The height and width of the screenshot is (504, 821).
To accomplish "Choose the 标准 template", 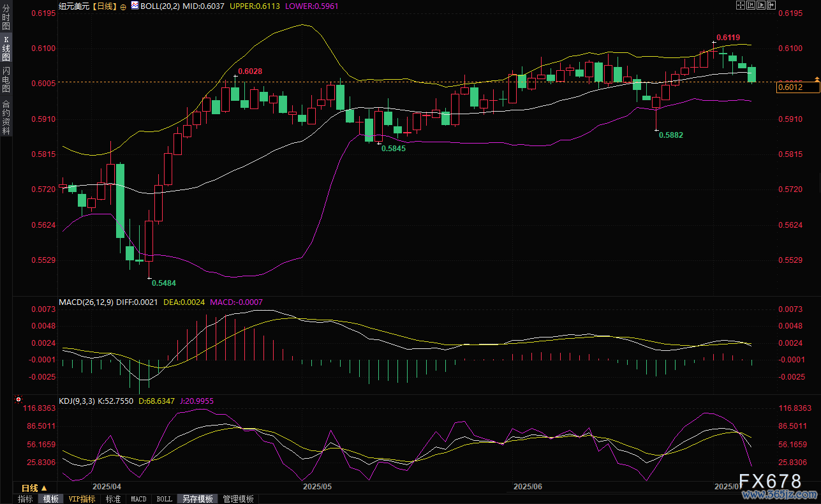I will (114, 499).
